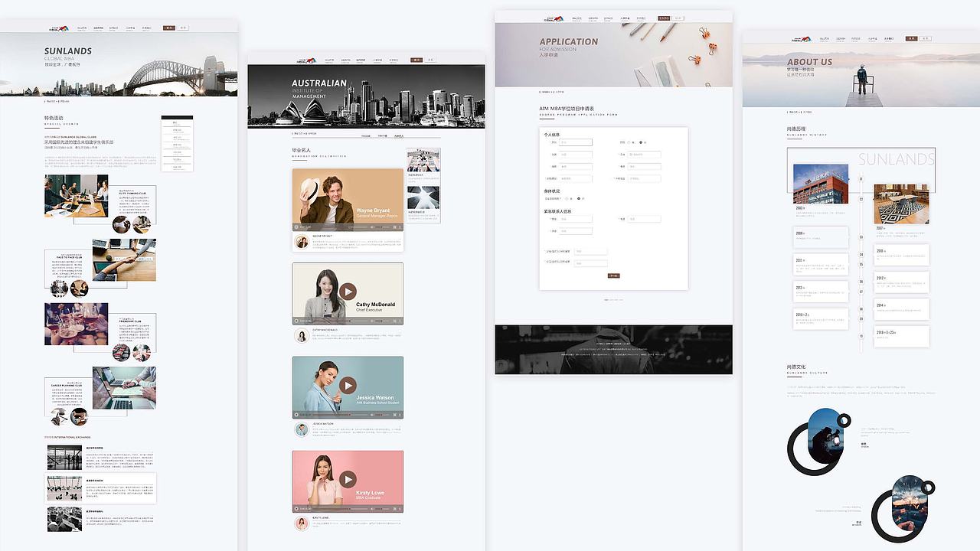
Task: Play the Cathy McDonald video
Action: [348, 292]
